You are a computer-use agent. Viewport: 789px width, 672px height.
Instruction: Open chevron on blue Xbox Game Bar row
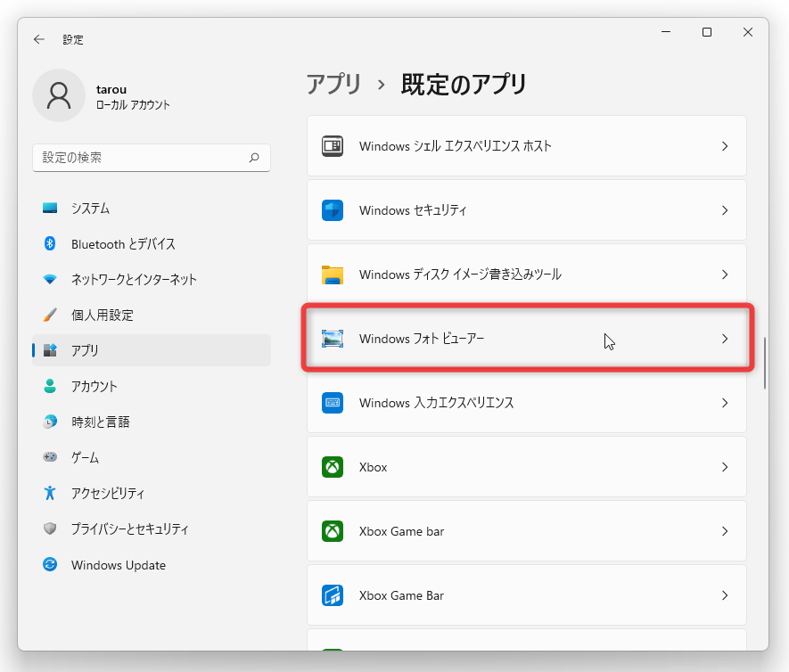pyautogui.click(x=725, y=595)
